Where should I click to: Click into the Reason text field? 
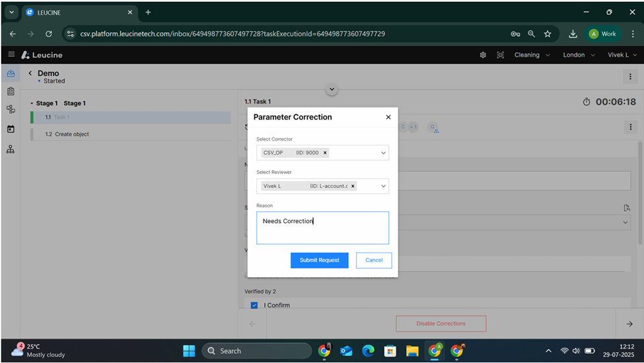click(322, 228)
